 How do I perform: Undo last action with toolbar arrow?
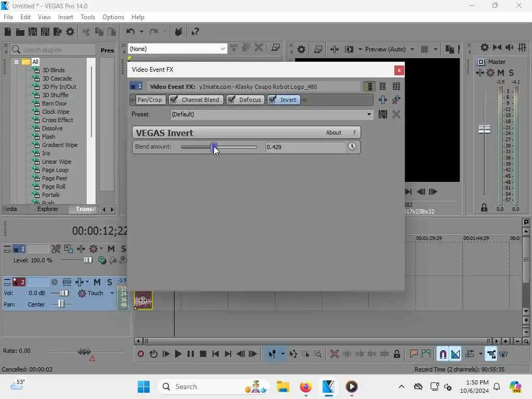[130, 32]
